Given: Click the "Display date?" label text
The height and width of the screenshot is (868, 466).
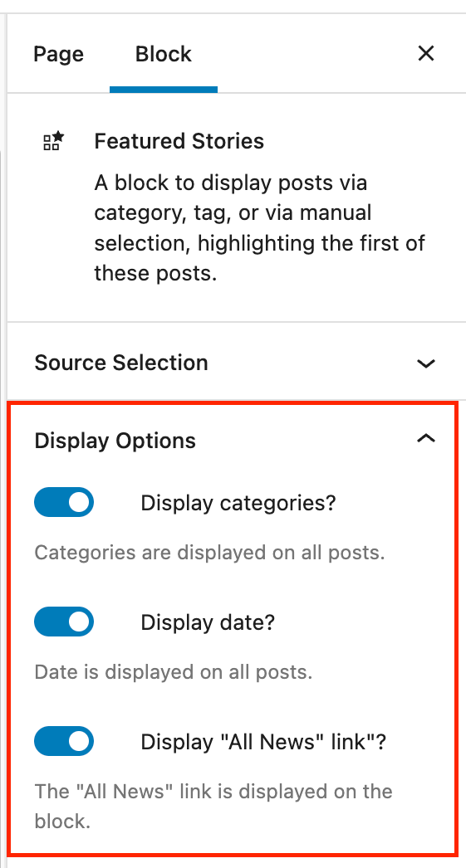Looking at the screenshot, I should coord(208,622).
